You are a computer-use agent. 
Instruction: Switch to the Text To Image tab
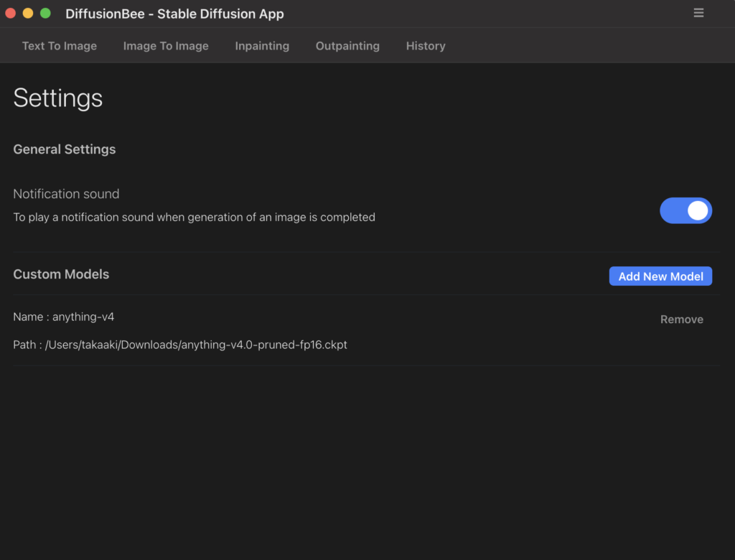coord(59,46)
